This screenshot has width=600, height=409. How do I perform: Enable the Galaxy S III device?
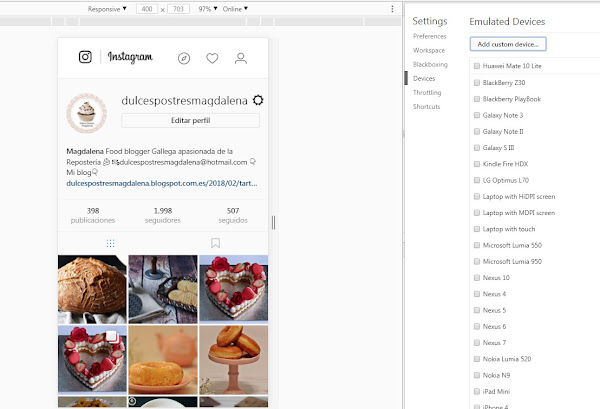(x=477, y=148)
